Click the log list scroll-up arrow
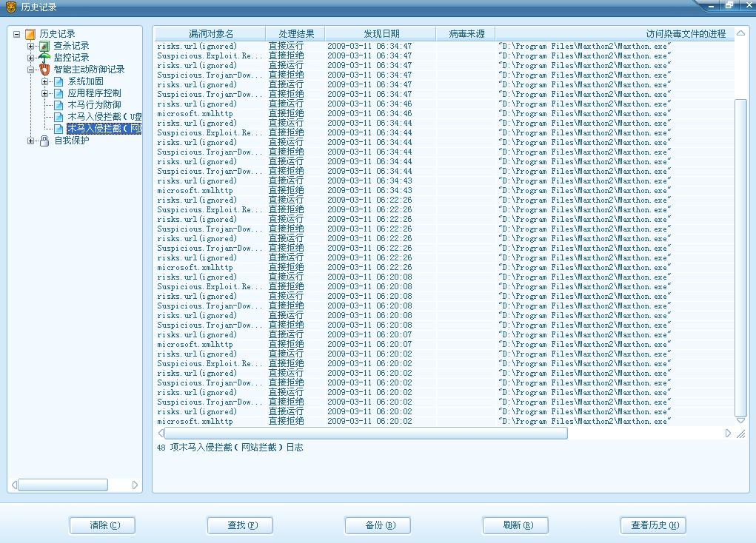Screen dimensions: 756x543 [x=740, y=33]
